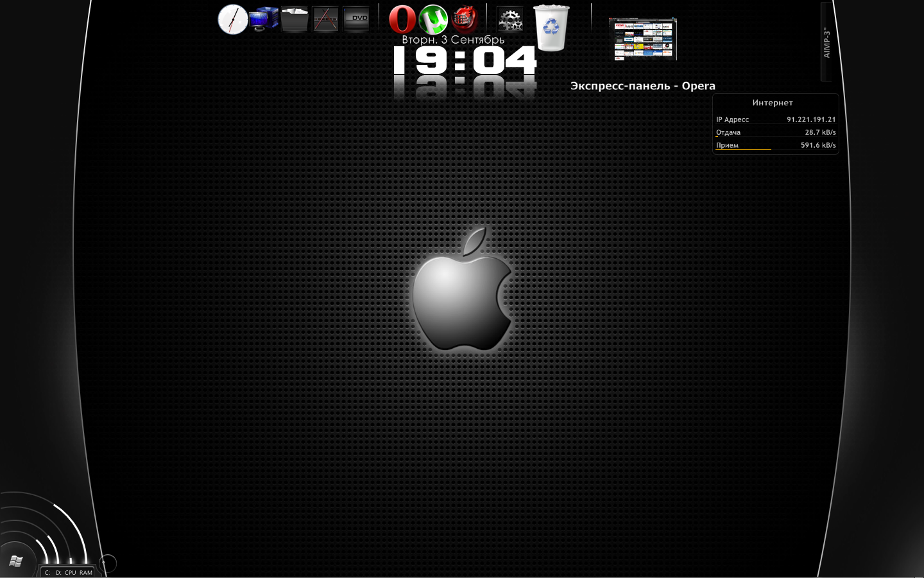This screenshot has width=924, height=578.
Task: Click the C: drive meter label
Action: pos(47,572)
